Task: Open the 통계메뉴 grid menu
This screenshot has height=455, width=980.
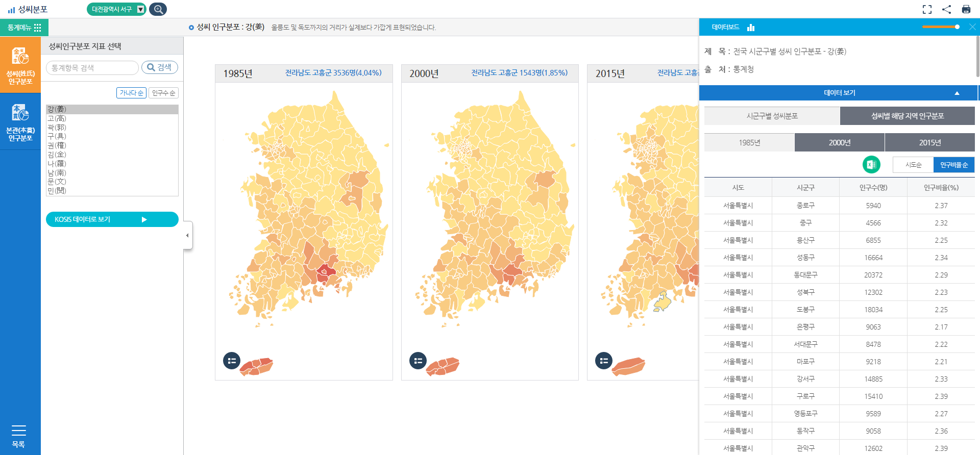Action: pyautogui.click(x=24, y=28)
